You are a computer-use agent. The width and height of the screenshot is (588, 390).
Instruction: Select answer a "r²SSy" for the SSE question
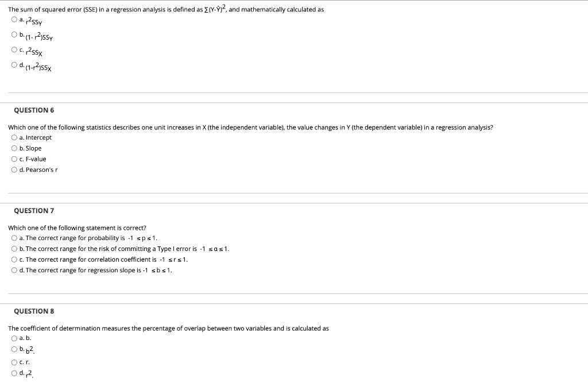(x=13, y=20)
